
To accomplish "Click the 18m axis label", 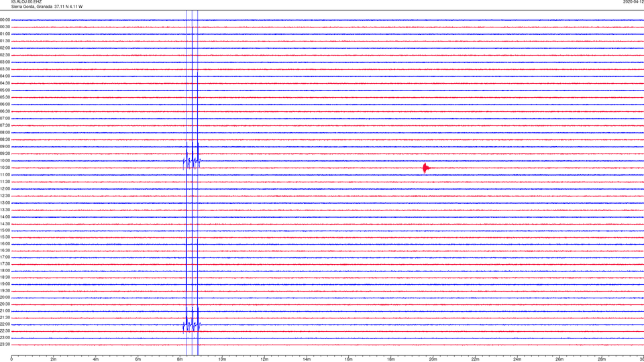I will pos(391,359).
